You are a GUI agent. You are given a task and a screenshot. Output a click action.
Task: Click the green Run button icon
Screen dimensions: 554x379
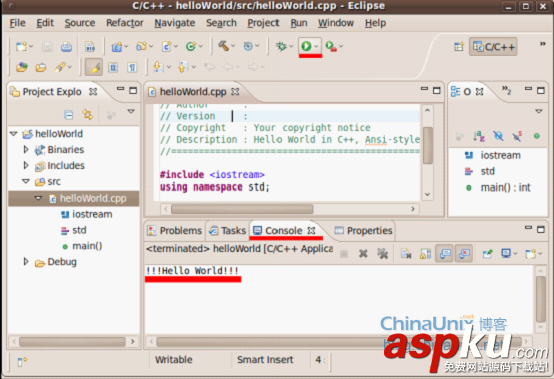pos(306,46)
